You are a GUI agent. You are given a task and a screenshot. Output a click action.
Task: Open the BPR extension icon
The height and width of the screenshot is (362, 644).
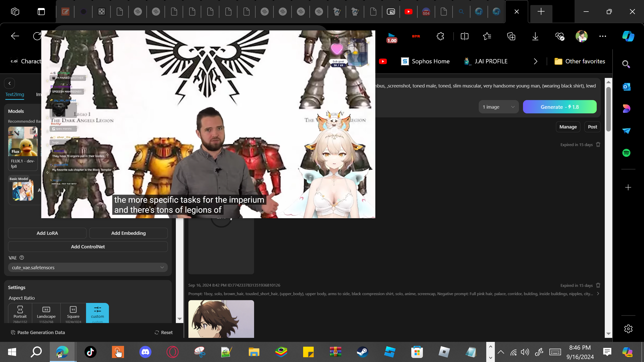point(416,36)
